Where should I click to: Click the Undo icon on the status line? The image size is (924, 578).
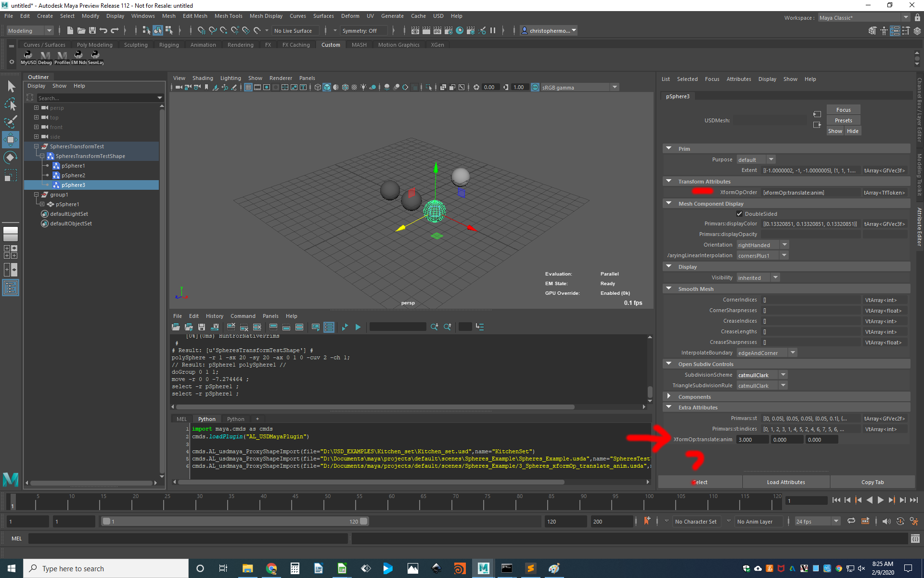coord(103,30)
